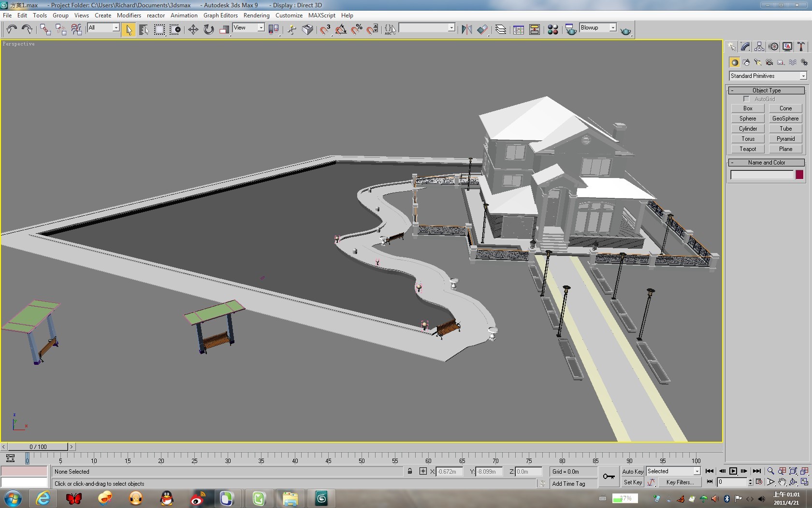Image resolution: width=812 pixels, height=508 pixels.
Task: Click the Use Pivot Point Center icon
Action: coord(274,30)
